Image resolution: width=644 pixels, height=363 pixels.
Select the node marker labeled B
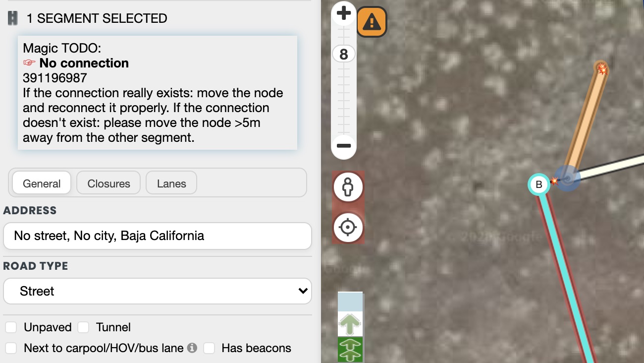tap(539, 184)
